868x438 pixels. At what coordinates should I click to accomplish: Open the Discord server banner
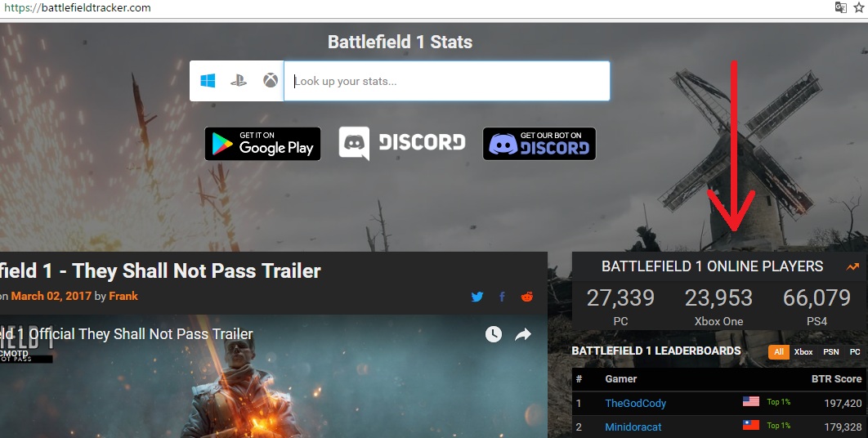pos(402,143)
